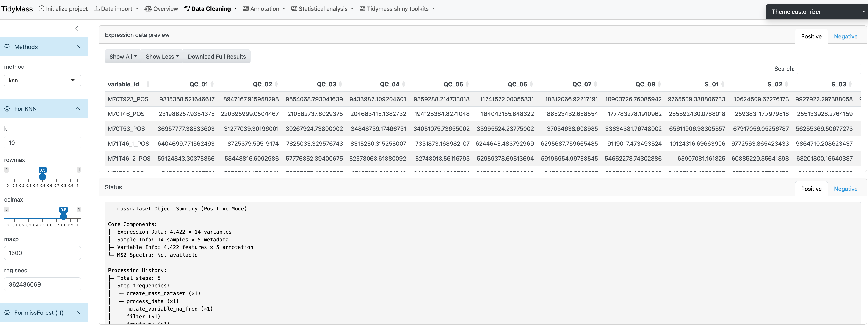Open the Tidymass shiny toolkits menu
This screenshot has width=868, height=328.
point(397,9)
